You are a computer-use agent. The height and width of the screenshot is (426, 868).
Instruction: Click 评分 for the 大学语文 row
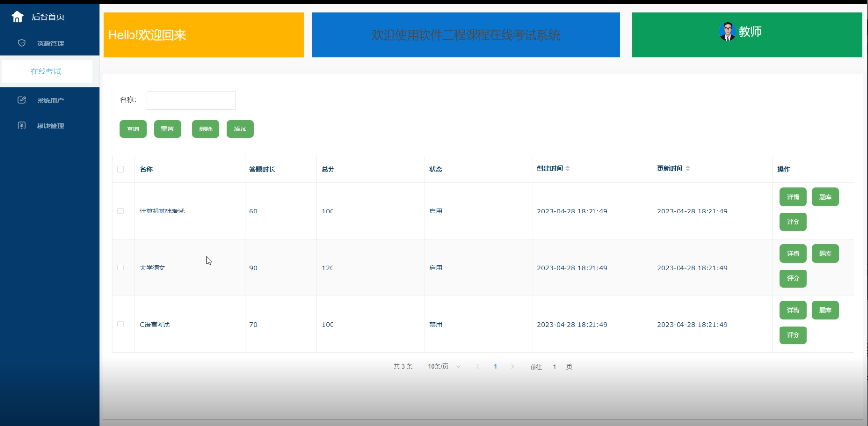(793, 278)
